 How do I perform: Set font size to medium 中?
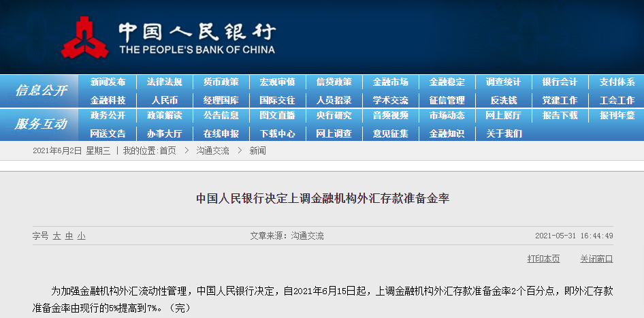coord(69,236)
